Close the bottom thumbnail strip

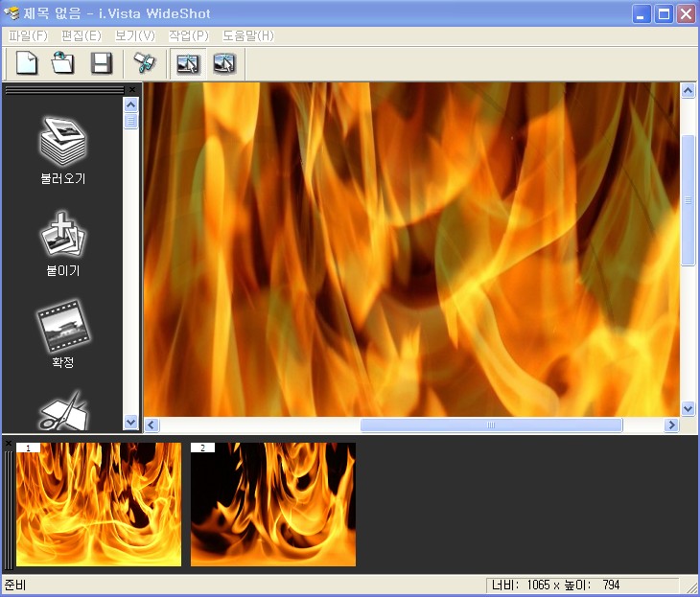8,443
